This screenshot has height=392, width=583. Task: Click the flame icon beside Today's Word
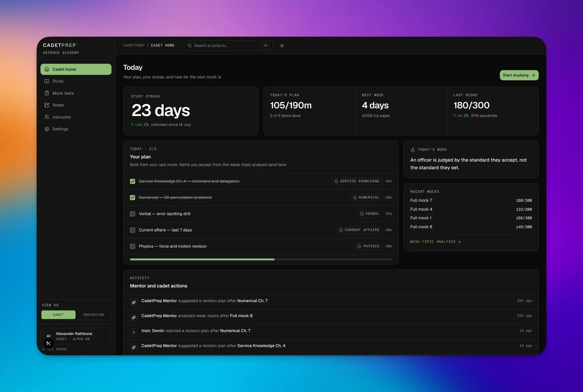[413, 150]
